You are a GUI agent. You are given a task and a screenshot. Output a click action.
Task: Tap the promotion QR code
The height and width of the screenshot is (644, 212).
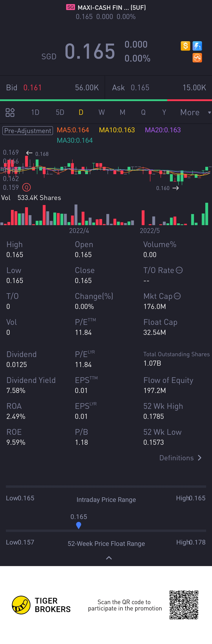pos(184,605)
